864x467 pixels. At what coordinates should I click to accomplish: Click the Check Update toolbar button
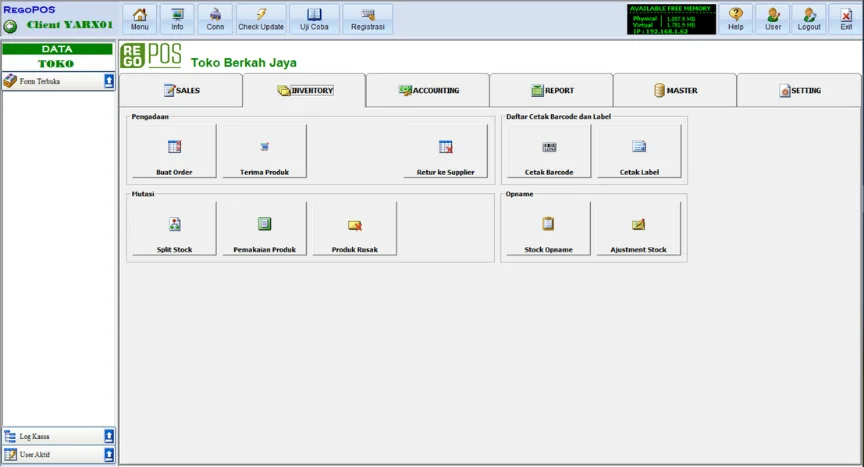[261, 19]
